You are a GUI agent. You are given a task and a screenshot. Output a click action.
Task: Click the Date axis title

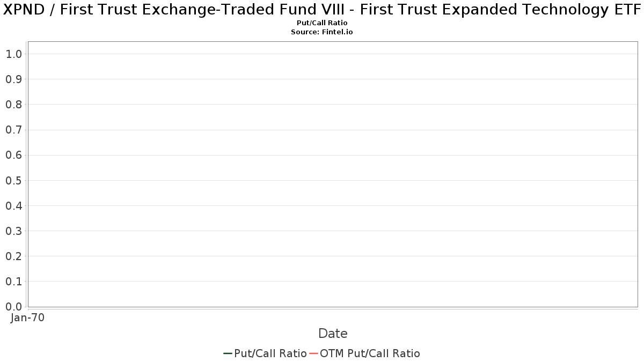[333, 334]
